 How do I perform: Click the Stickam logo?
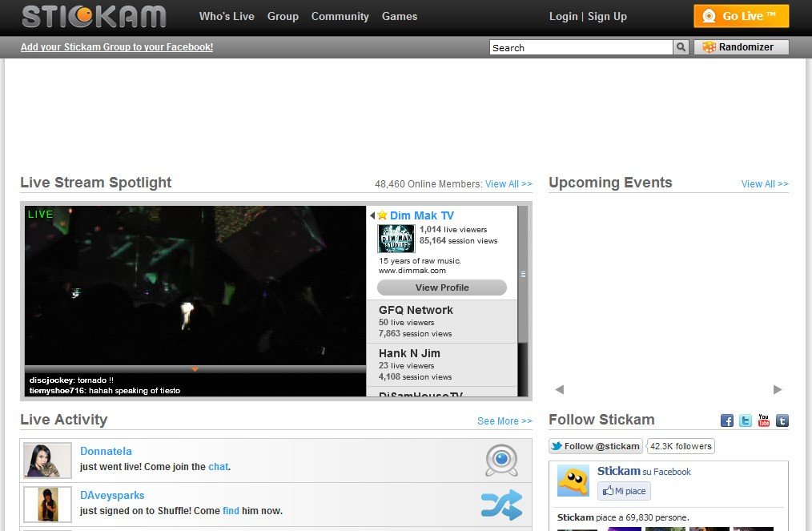coord(94,16)
